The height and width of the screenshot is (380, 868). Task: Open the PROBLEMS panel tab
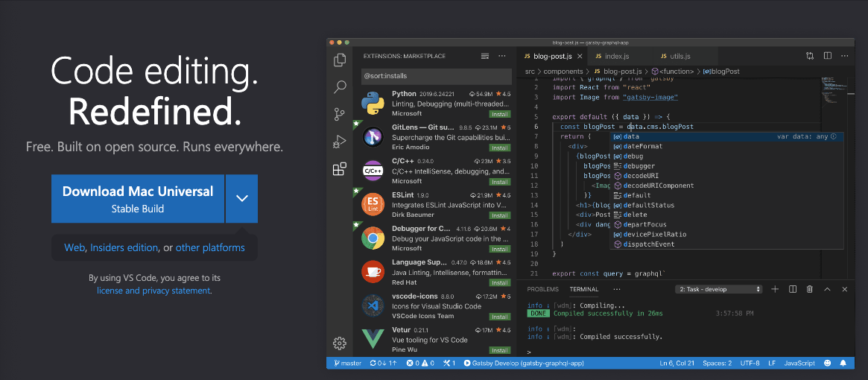[542, 289]
